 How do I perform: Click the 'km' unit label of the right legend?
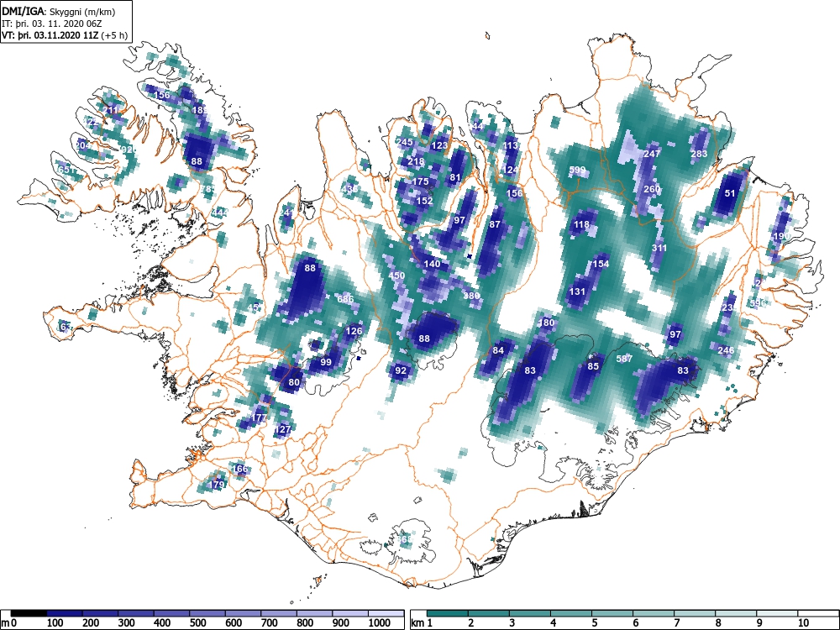point(417,623)
